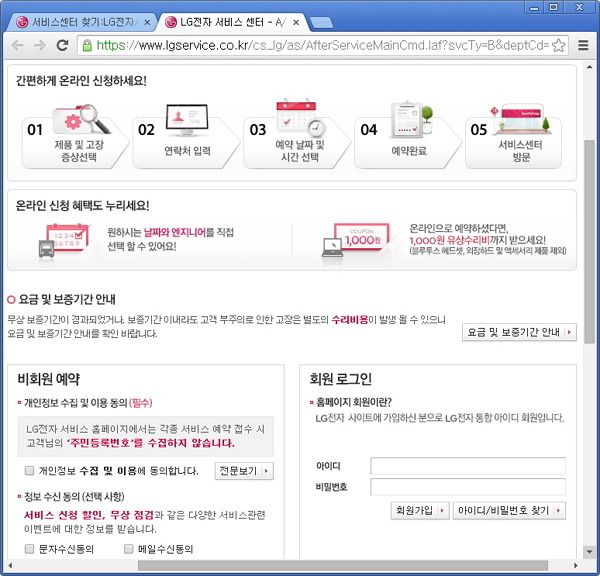Maximize the Chrome window
Screen dimensions: 600x576
tap(553, 7)
